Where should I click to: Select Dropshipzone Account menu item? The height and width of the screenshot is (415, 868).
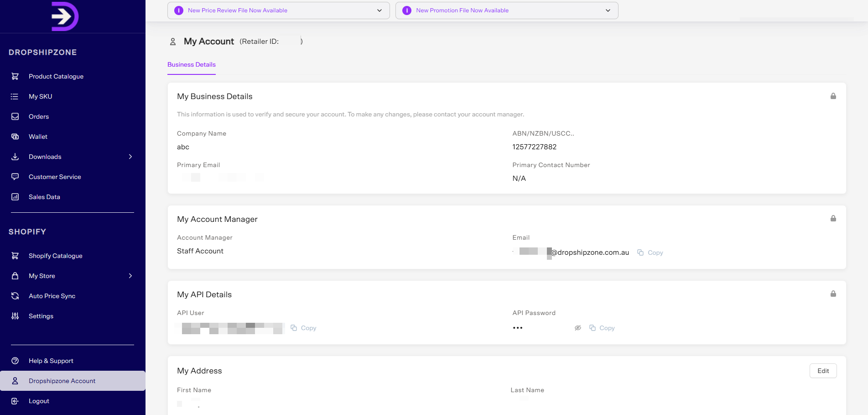tap(73, 381)
